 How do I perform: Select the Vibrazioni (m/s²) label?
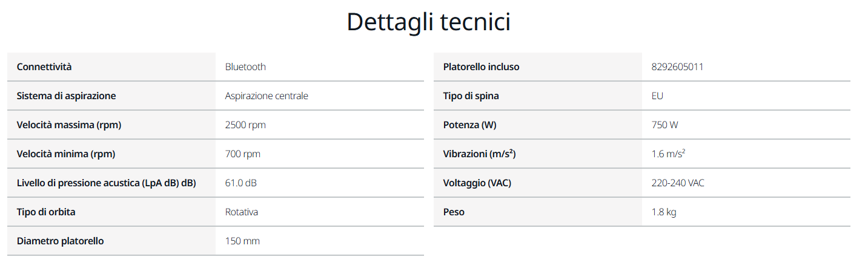pyautogui.click(x=480, y=154)
